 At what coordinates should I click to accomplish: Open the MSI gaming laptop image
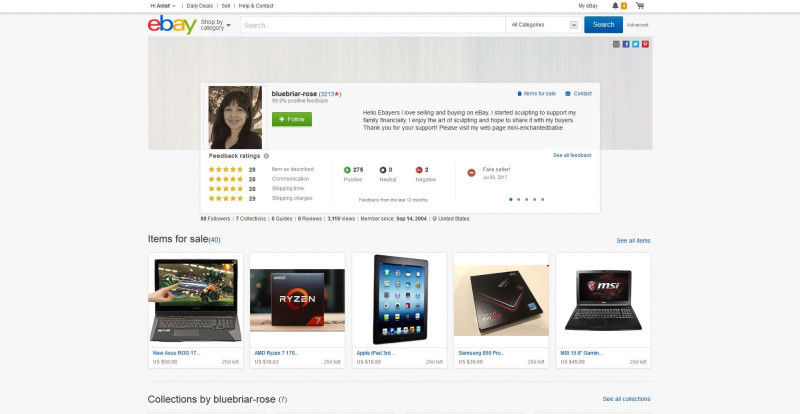click(603, 300)
